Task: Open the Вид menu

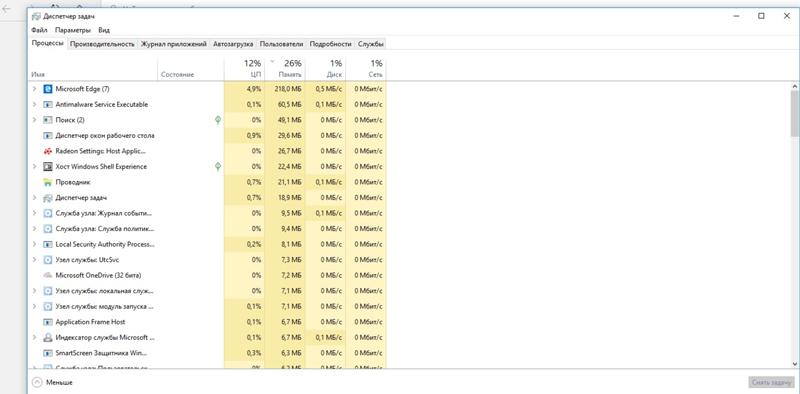Action: (104, 30)
